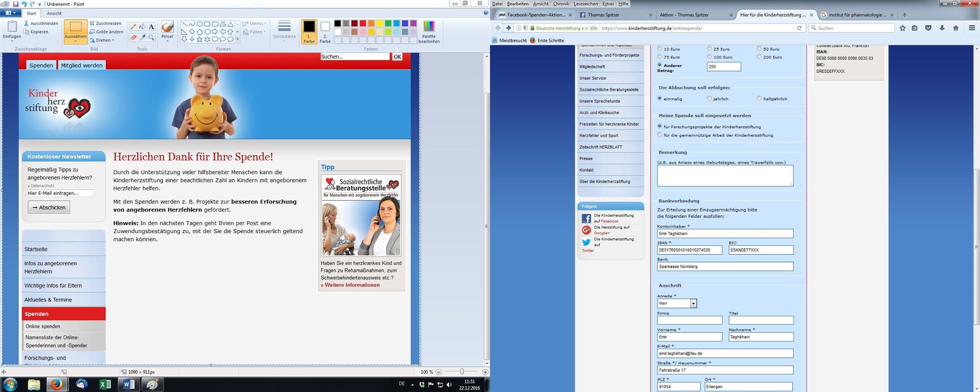Open the Chronik menu in Firefox

click(x=561, y=4)
